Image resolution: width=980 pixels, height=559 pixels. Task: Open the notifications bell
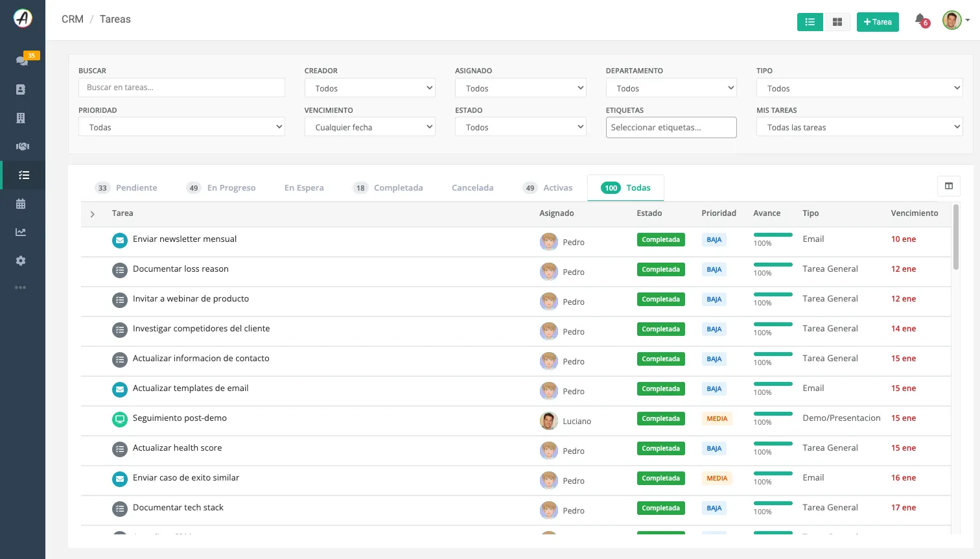[920, 20]
